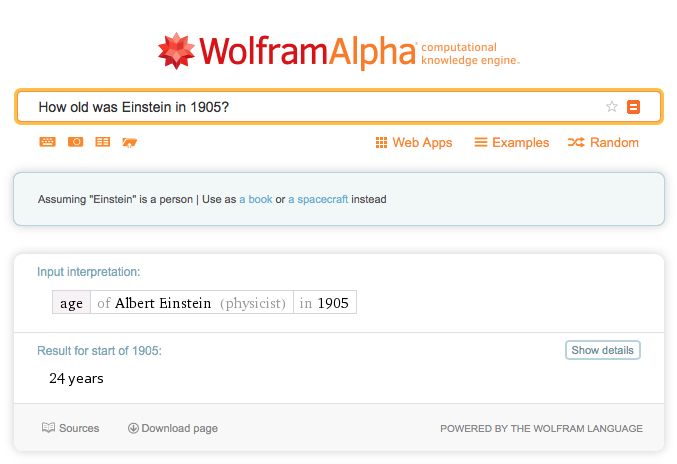Image resolution: width=677 pixels, height=464 pixels.
Task: Click the 'computational knowledge engine' tagline
Action: [470, 54]
